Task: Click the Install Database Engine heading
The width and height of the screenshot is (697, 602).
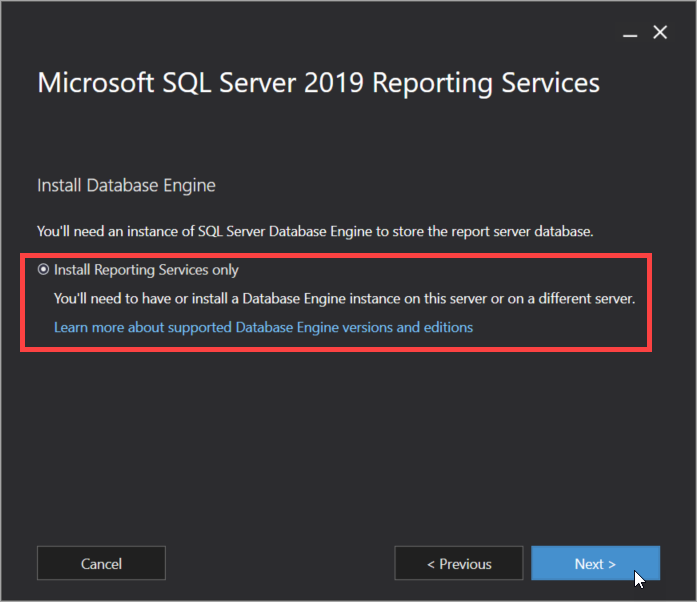Action: [x=126, y=185]
